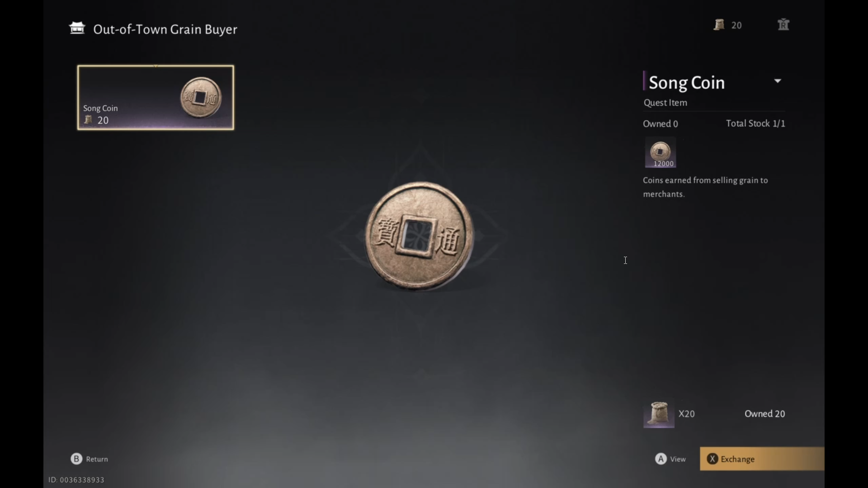Open the storage chest icon top right
868x488 pixels.
point(783,24)
